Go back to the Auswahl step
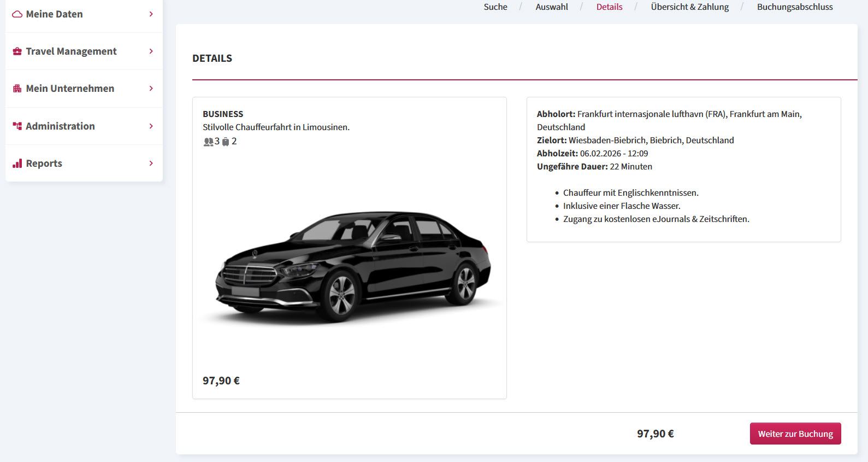Screen dimensions: 868x462 click(552, 7)
